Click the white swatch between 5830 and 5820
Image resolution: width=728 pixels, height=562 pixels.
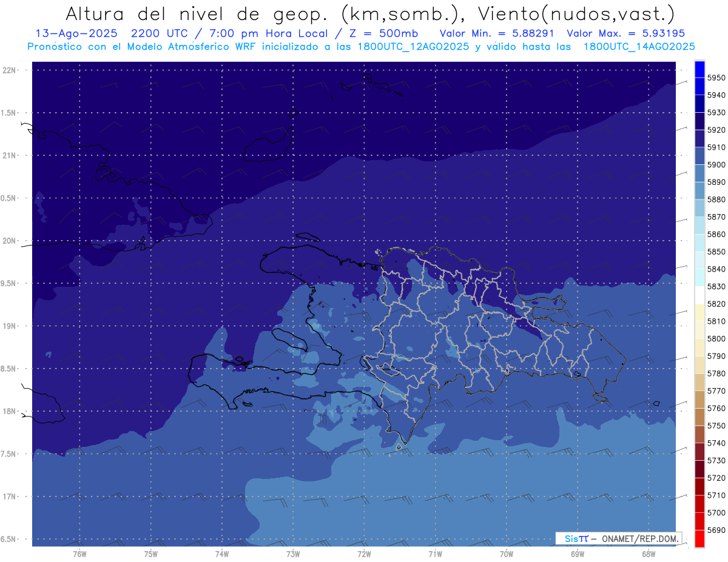pos(699,295)
